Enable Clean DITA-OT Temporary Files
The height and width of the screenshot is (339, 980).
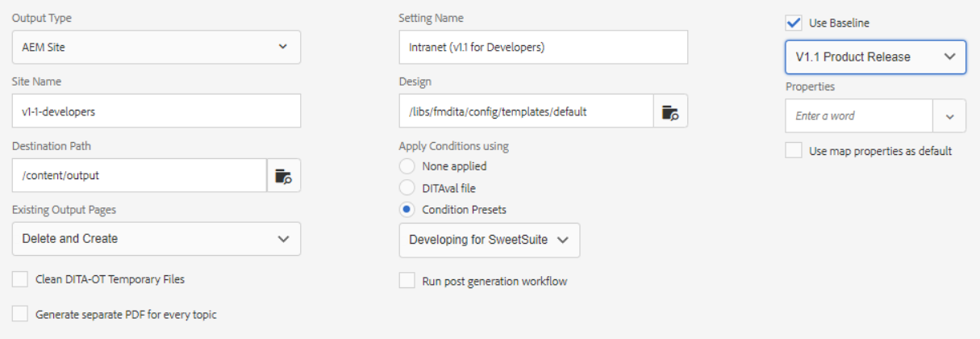pos(20,279)
